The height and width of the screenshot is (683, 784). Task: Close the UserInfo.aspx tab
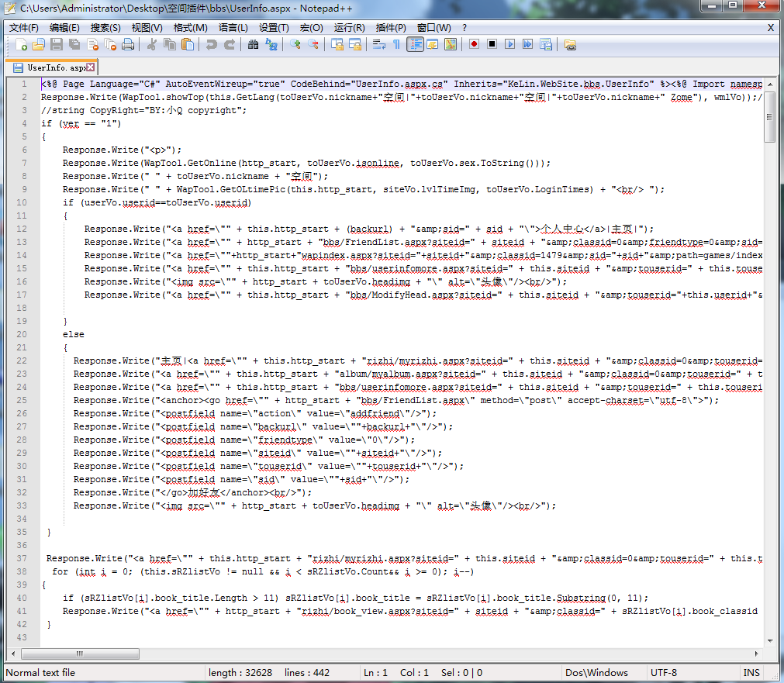[91, 67]
